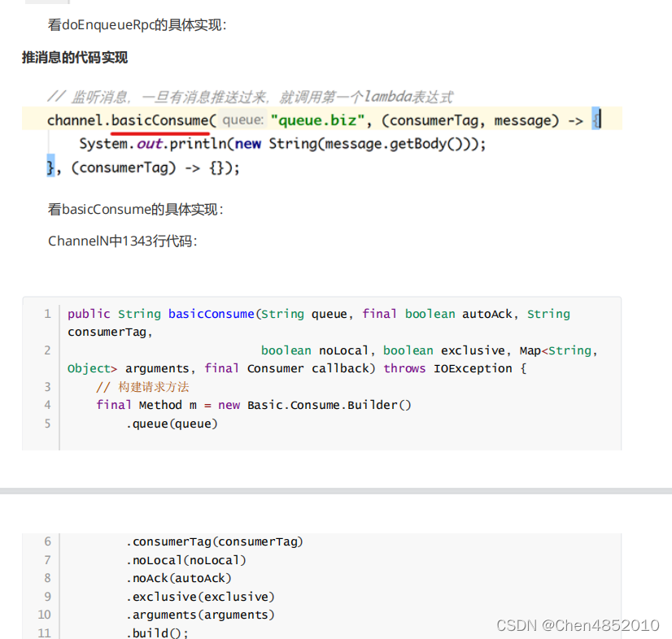Click the paragraph '看basicConsume的具体实现:'

tap(135, 210)
